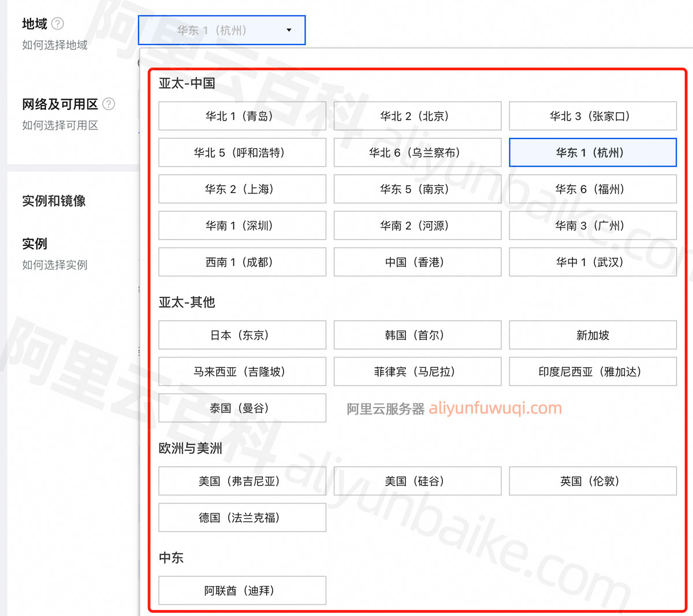Screen dimensions: 693x616
Task: Click the help icon next to 地域
Action: click(58, 24)
